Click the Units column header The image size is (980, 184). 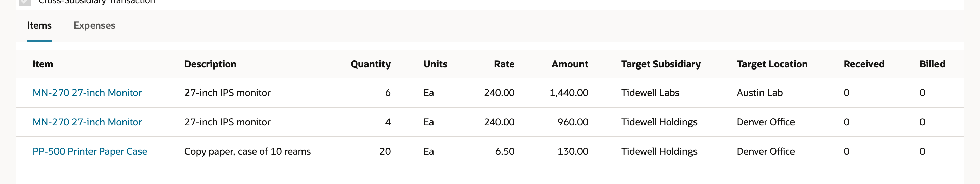435,64
